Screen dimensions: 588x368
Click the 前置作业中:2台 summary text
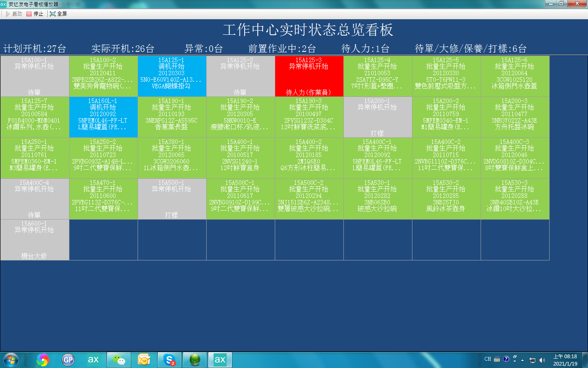pos(282,49)
